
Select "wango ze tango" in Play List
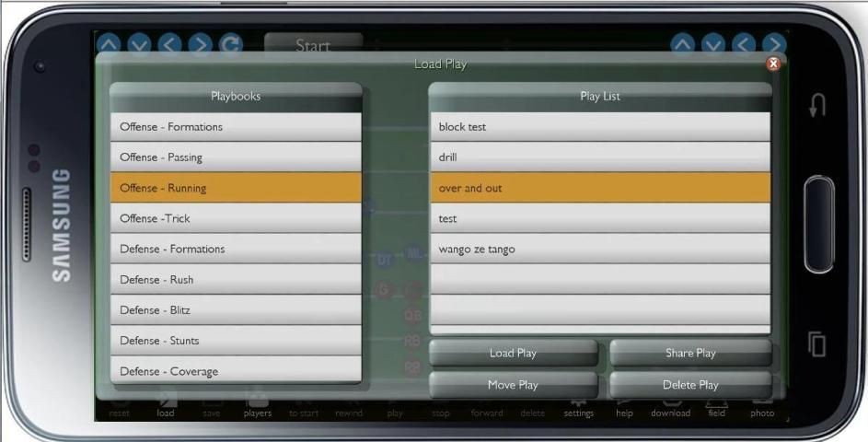tap(599, 250)
